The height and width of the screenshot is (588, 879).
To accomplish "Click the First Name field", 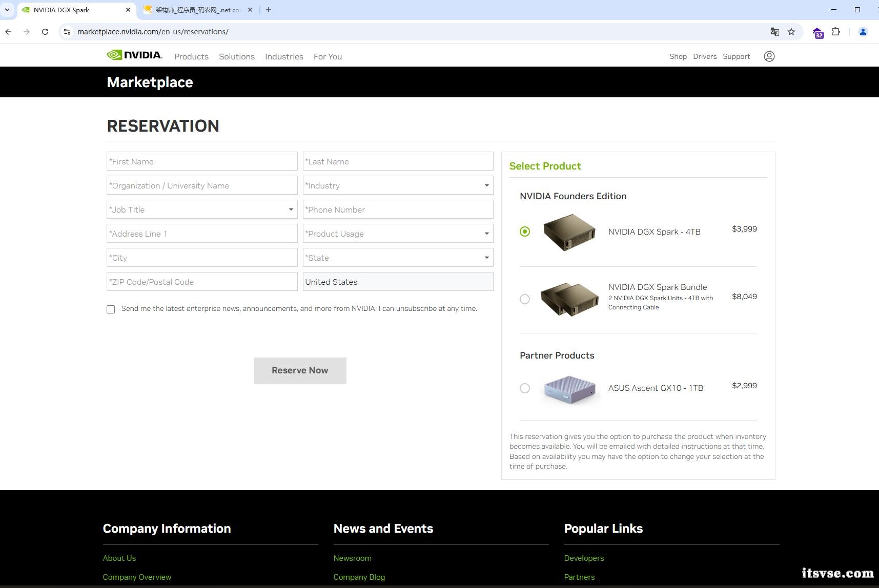I will 202,161.
